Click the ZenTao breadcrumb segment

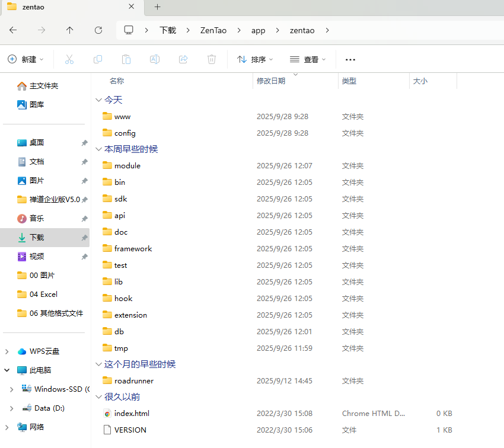[x=212, y=30]
